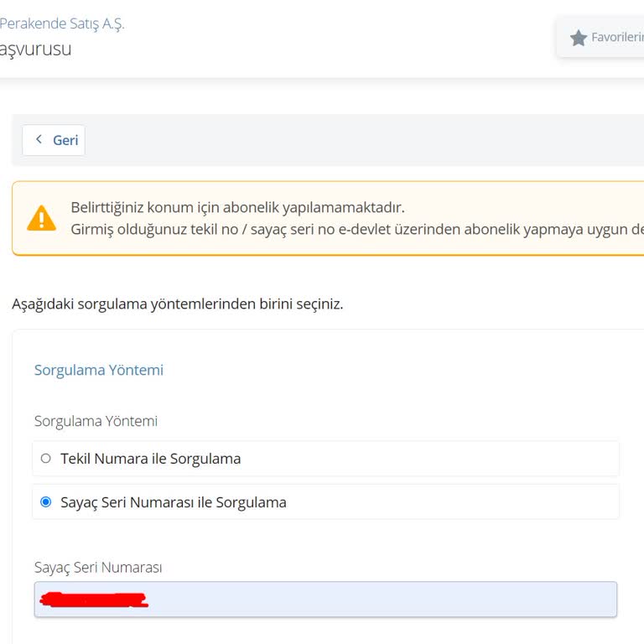The image size is (644, 644).
Task: Click the 'Perakende Satış A.Ş.' header text
Action: coord(62,23)
